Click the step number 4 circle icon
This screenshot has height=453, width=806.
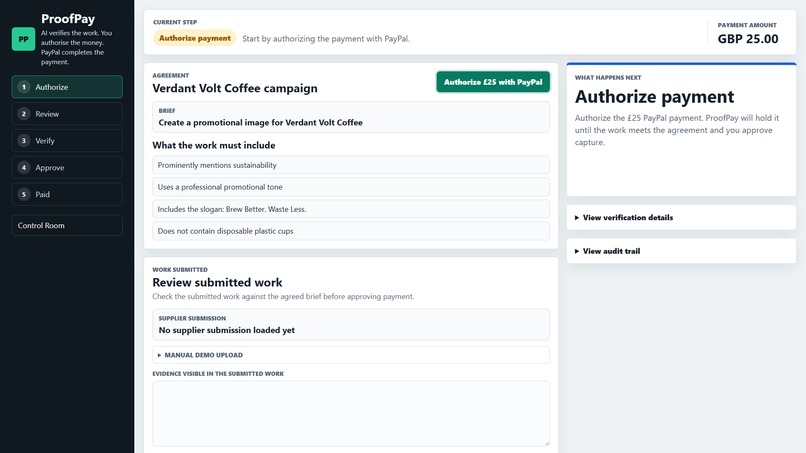coord(24,168)
